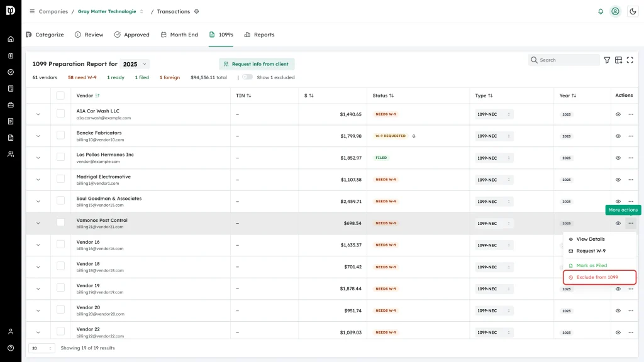Image resolution: width=644 pixels, height=362 pixels.
Task: Change 1099-NEC type for Vendor 18
Action: coord(494,266)
